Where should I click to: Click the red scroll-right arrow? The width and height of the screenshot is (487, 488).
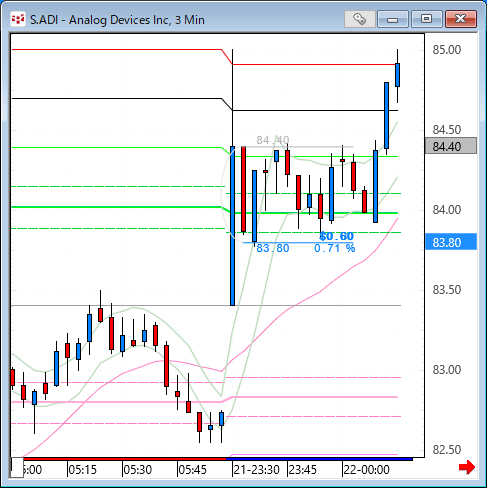tap(467, 467)
